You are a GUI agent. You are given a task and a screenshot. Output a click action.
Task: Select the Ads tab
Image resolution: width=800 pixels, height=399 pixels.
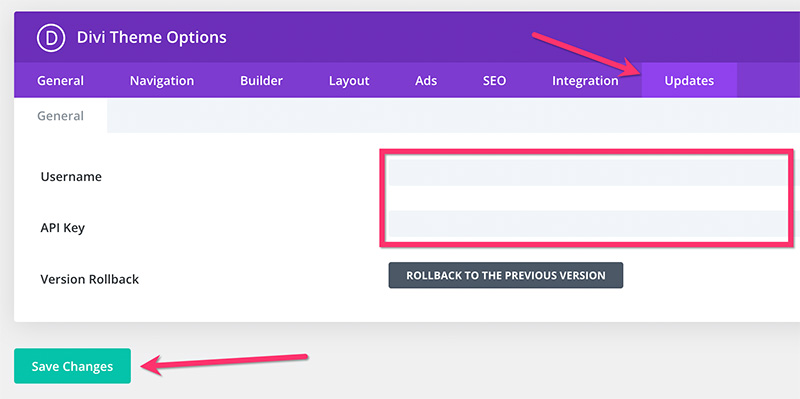[x=426, y=81]
